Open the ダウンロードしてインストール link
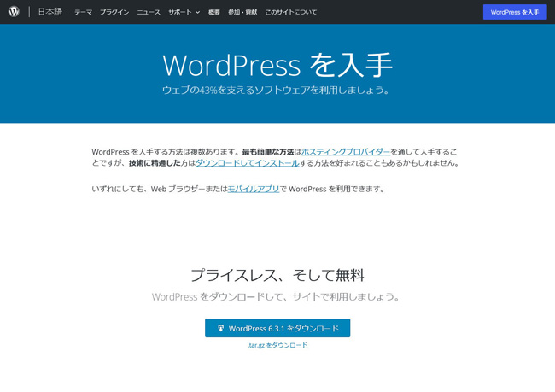 247,162
